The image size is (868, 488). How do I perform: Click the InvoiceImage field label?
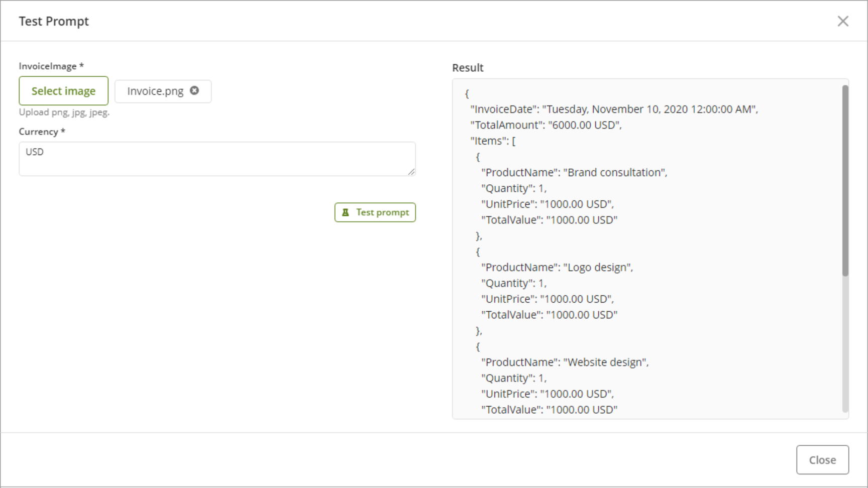click(x=48, y=66)
